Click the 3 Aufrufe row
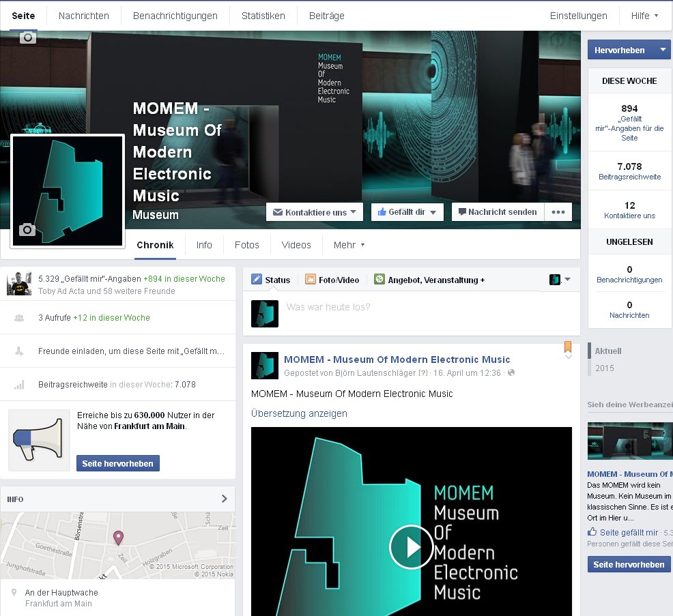This screenshot has height=616, width=673. point(117,318)
